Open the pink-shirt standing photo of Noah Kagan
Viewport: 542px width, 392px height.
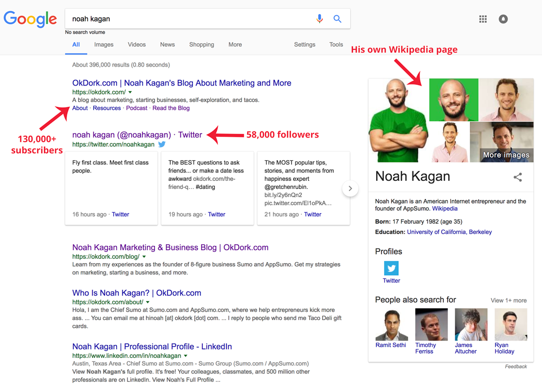[x=450, y=142]
